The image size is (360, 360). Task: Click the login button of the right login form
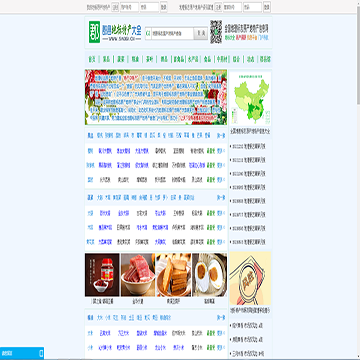[x=267, y=7]
